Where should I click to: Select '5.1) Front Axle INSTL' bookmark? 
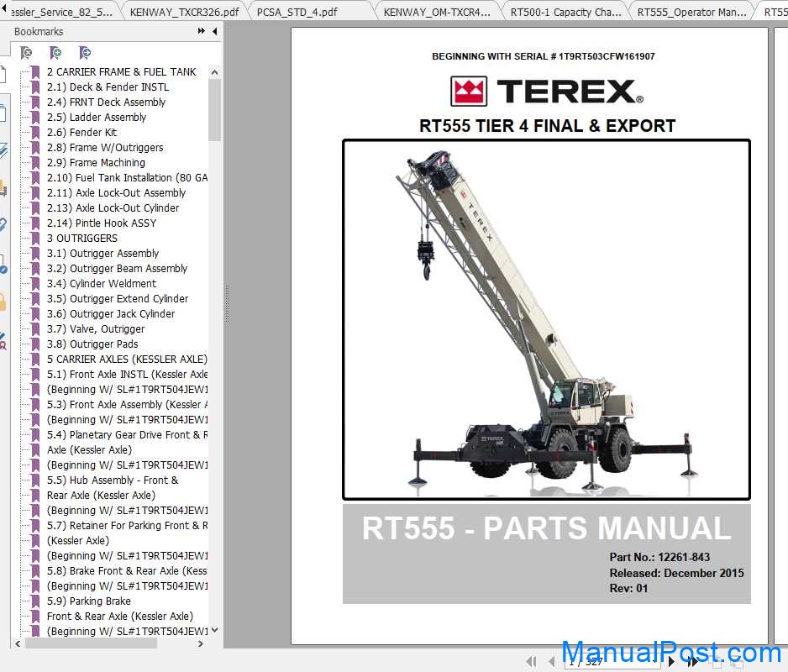point(127,374)
